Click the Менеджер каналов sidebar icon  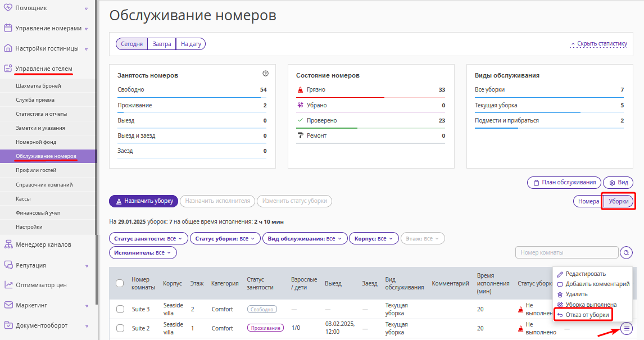pyautogui.click(x=8, y=244)
